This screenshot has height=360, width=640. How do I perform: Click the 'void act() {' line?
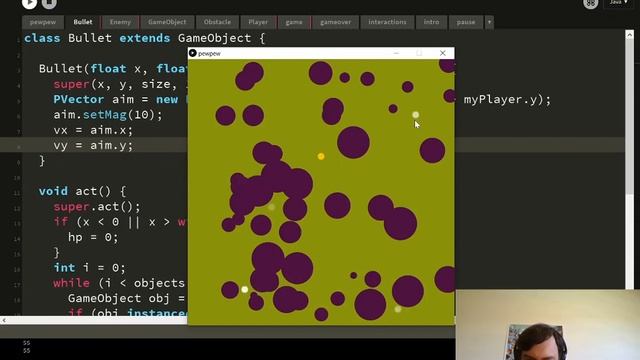tap(82, 191)
